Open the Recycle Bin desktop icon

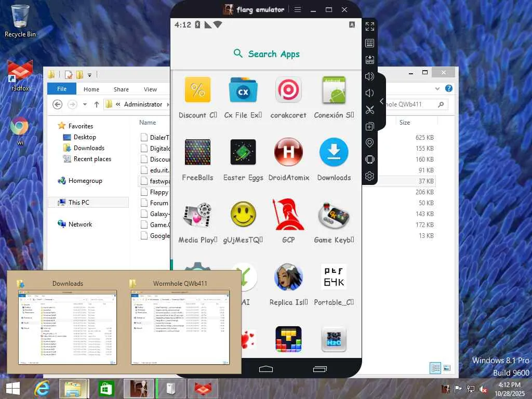(x=20, y=21)
